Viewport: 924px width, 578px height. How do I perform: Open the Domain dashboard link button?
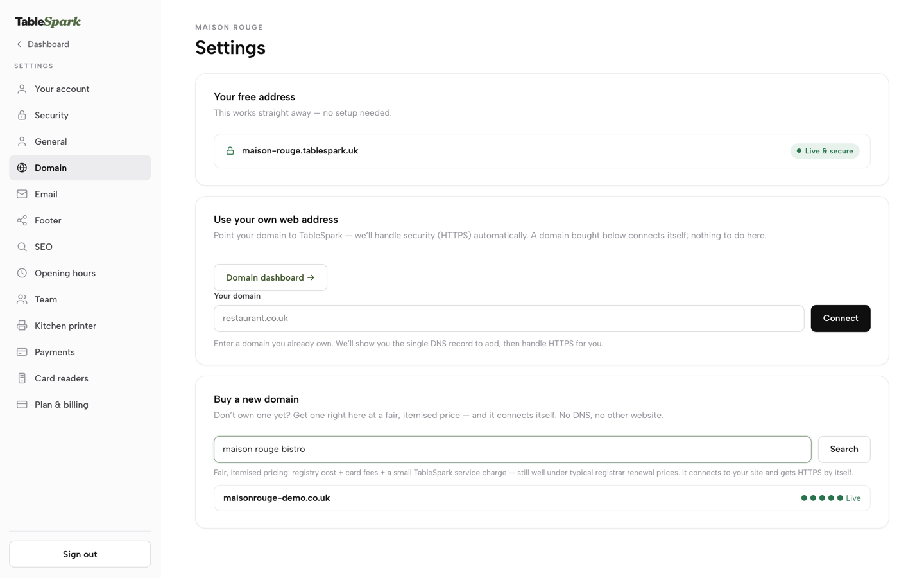pyautogui.click(x=270, y=277)
